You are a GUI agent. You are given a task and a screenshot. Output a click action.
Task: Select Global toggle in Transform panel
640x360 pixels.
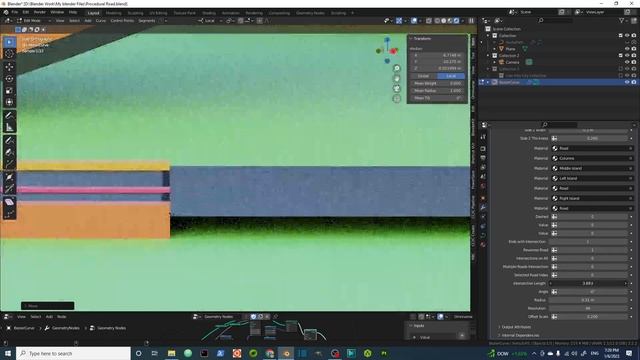tap(424, 76)
